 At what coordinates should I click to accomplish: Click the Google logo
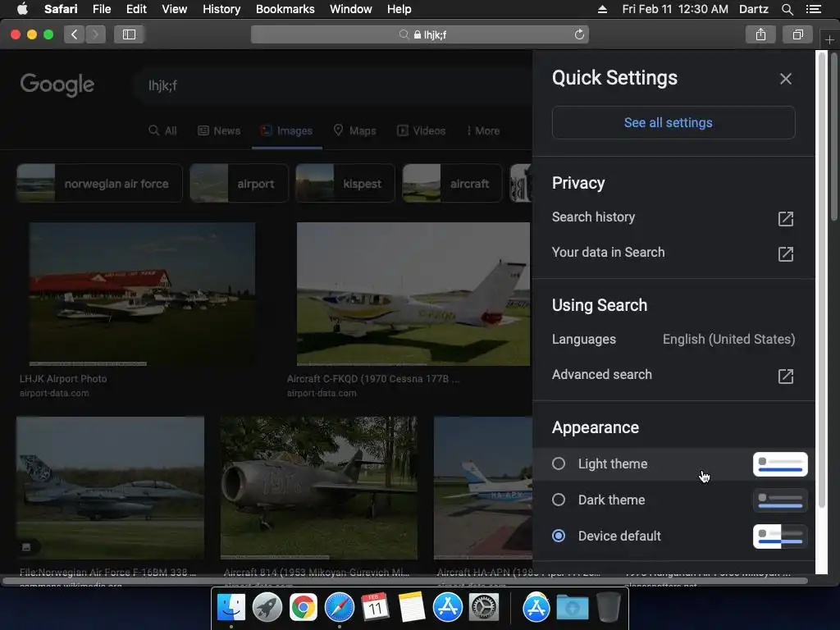[x=57, y=84]
